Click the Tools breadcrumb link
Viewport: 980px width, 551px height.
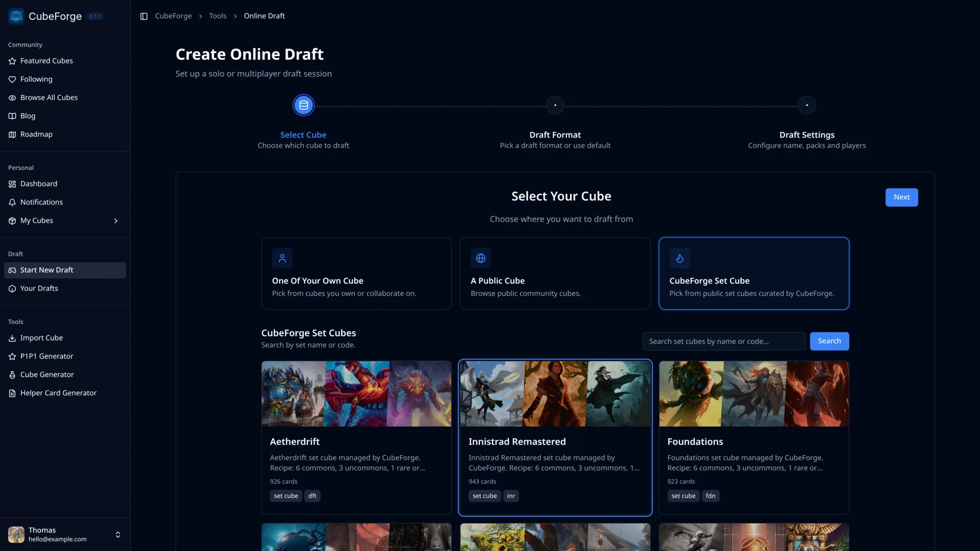tap(217, 16)
